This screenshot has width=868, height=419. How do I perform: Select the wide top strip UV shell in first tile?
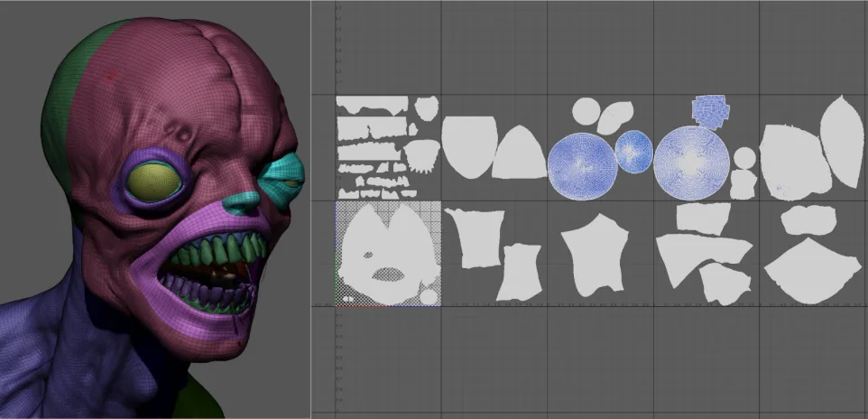click(x=372, y=106)
